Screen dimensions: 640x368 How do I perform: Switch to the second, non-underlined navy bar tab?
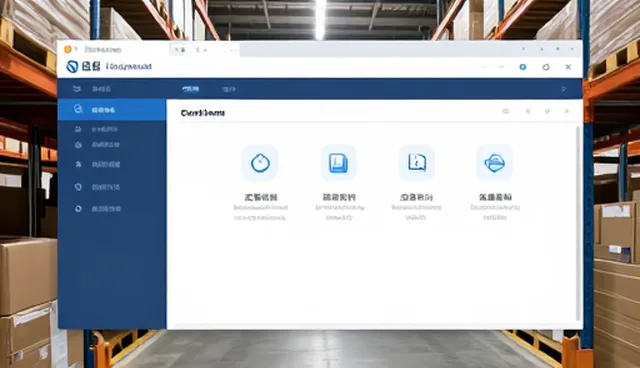tap(229, 89)
